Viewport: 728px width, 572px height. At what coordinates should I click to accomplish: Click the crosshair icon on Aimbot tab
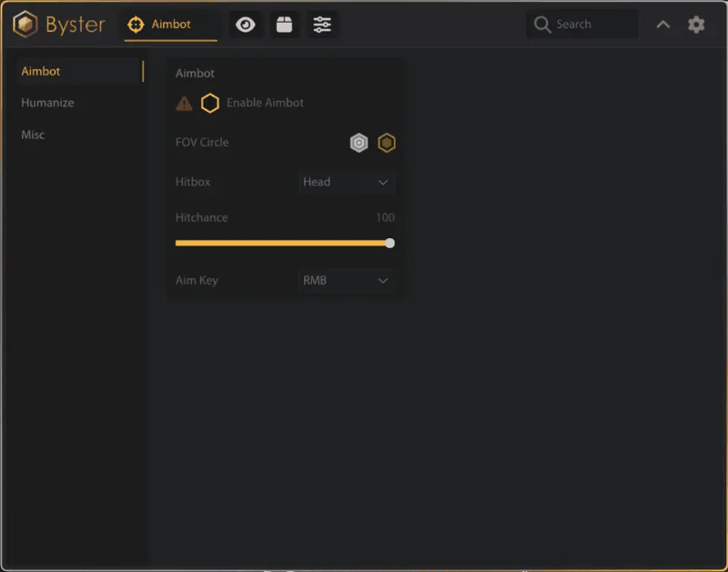click(x=136, y=25)
